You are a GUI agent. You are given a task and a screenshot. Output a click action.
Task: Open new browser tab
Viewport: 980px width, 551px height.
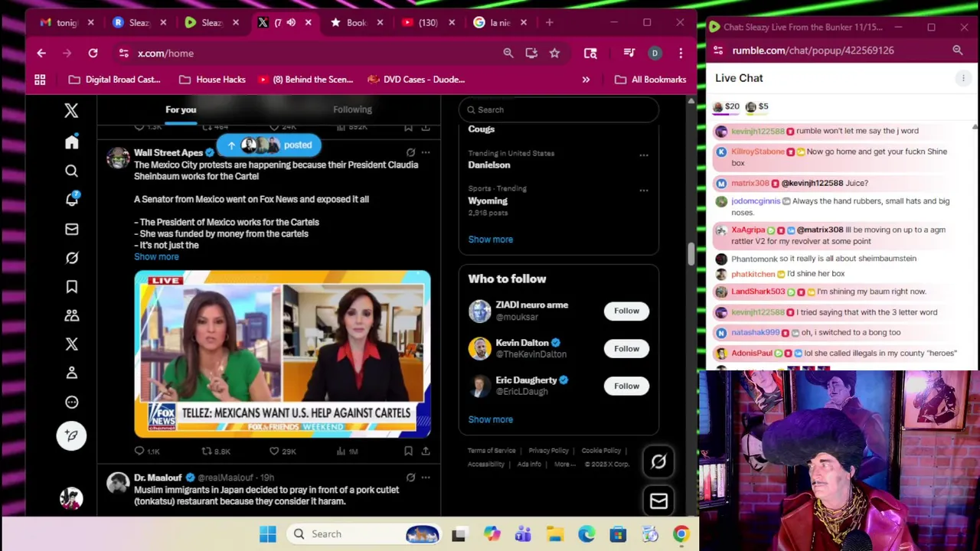coord(549,22)
